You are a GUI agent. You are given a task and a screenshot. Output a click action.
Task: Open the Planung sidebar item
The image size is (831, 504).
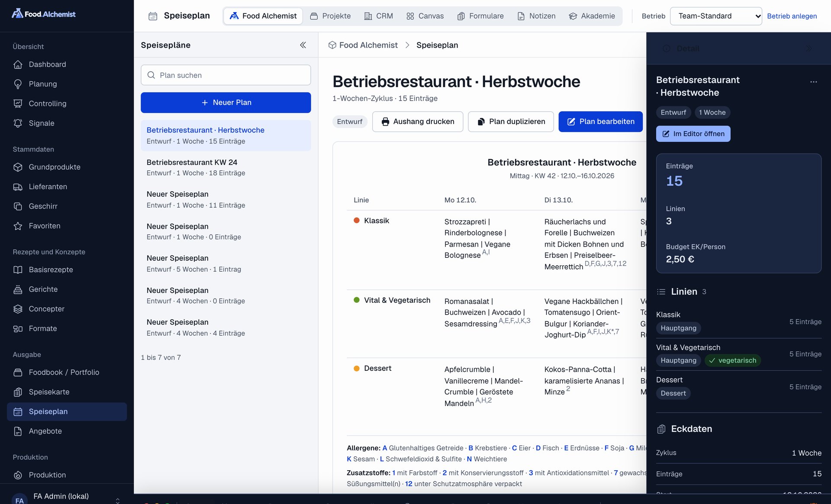click(67, 84)
